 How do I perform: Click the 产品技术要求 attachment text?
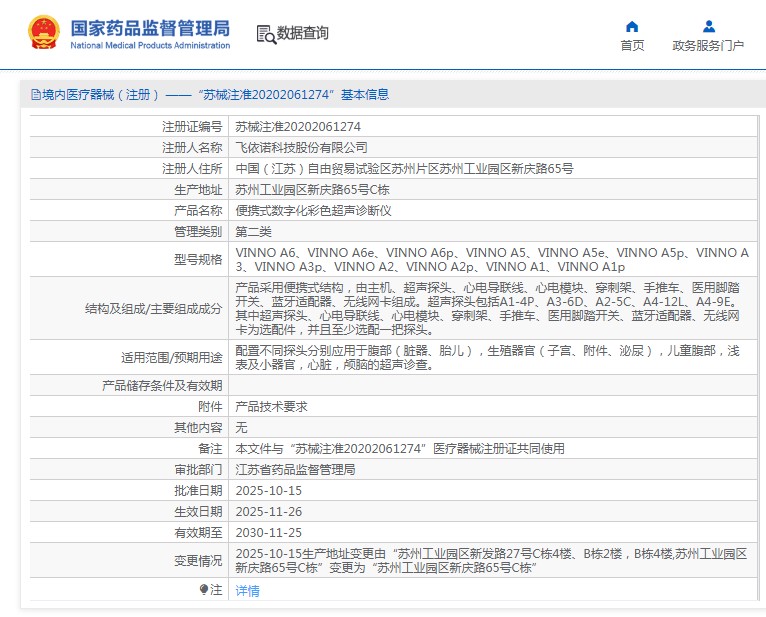[271, 406]
